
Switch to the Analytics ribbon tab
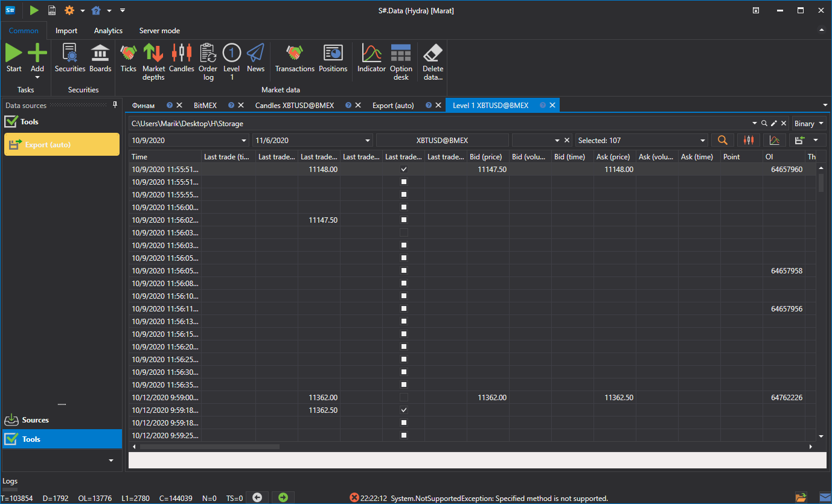click(x=108, y=31)
